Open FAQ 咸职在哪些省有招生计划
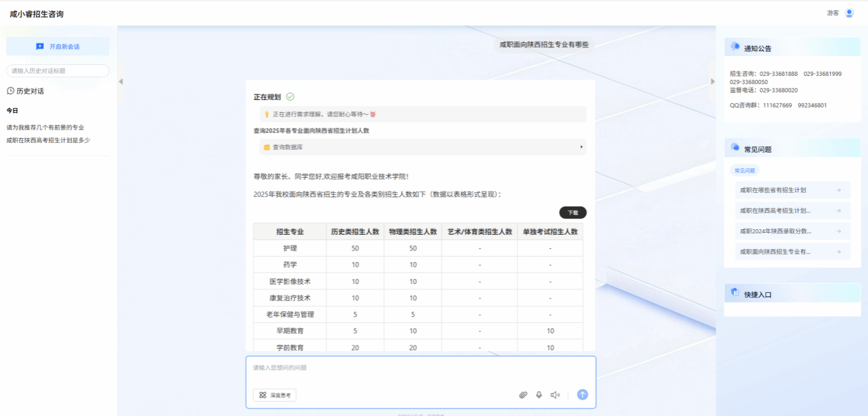 pyautogui.click(x=793, y=190)
